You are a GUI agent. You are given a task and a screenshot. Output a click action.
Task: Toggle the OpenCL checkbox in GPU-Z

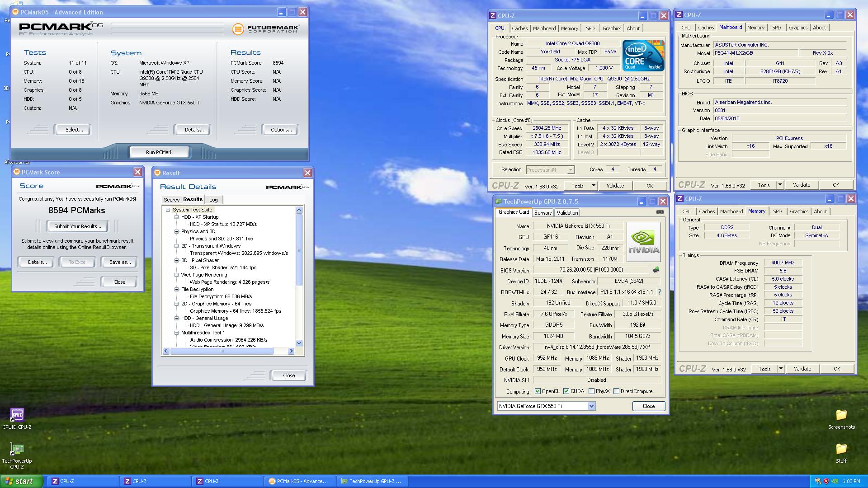538,391
